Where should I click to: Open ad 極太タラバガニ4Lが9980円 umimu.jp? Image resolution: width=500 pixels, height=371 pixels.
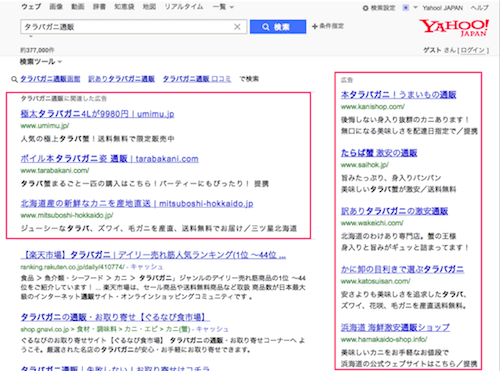tap(97, 114)
